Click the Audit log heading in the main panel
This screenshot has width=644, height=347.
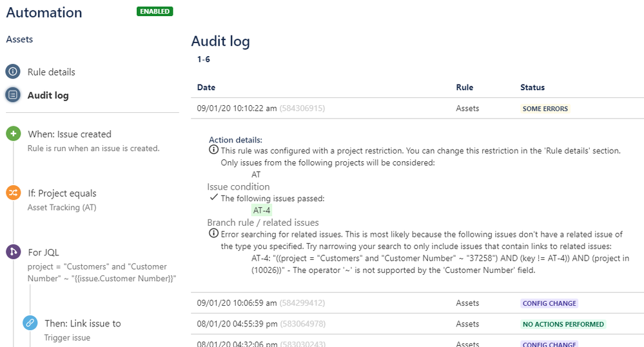click(x=220, y=41)
